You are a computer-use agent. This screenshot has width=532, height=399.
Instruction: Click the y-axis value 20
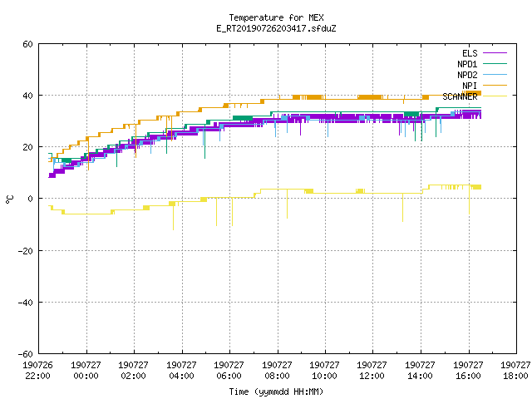(x=27, y=147)
